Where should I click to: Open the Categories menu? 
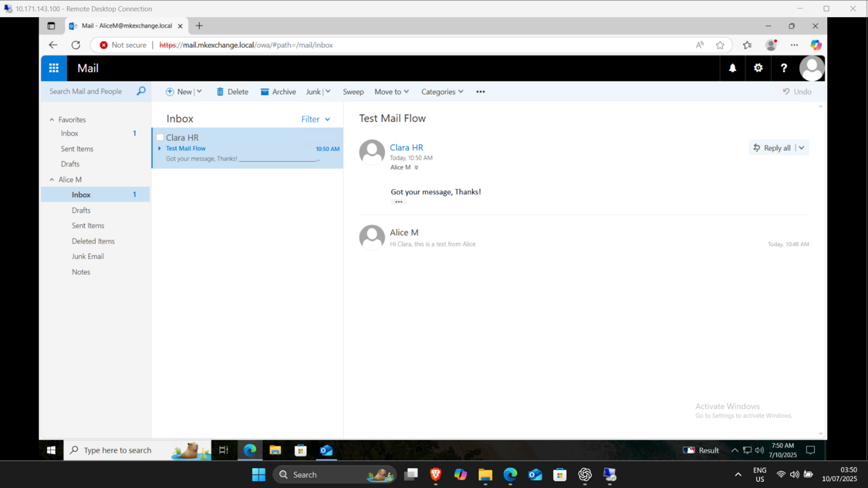[442, 92]
